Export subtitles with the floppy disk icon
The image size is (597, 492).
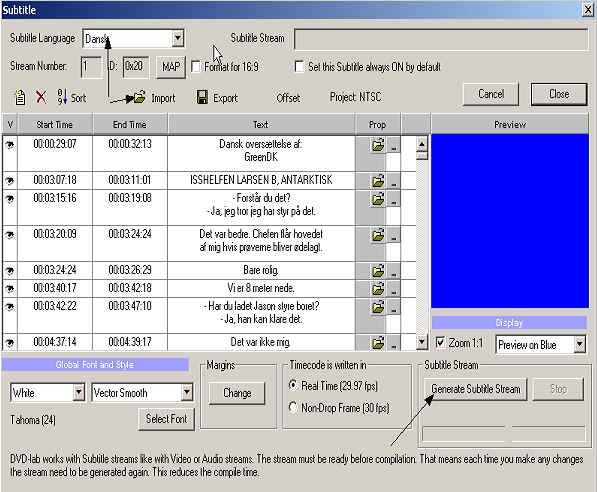click(202, 97)
